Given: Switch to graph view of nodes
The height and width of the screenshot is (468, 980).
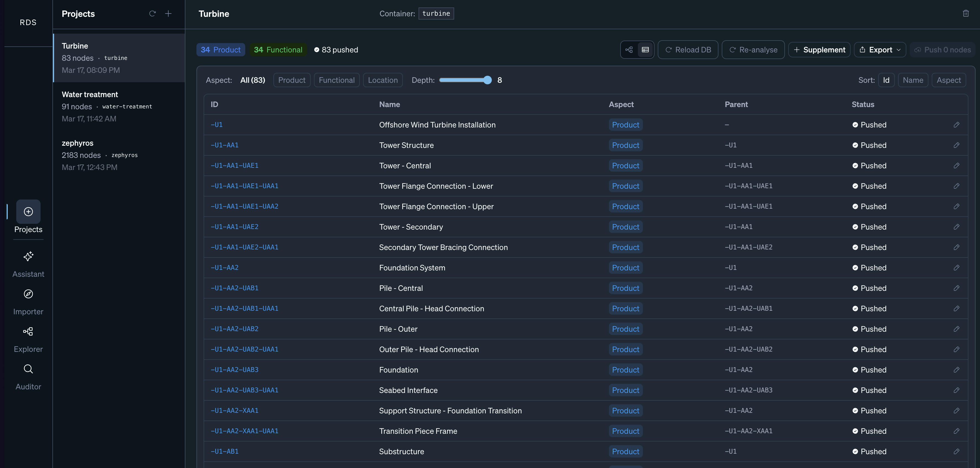Looking at the screenshot, I should tap(629, 49).
